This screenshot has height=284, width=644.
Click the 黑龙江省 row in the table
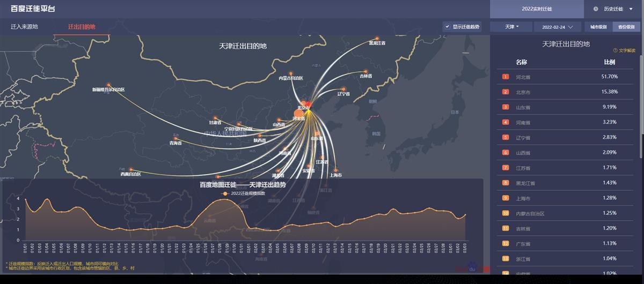pyautogui.click(x=566, y=183)
